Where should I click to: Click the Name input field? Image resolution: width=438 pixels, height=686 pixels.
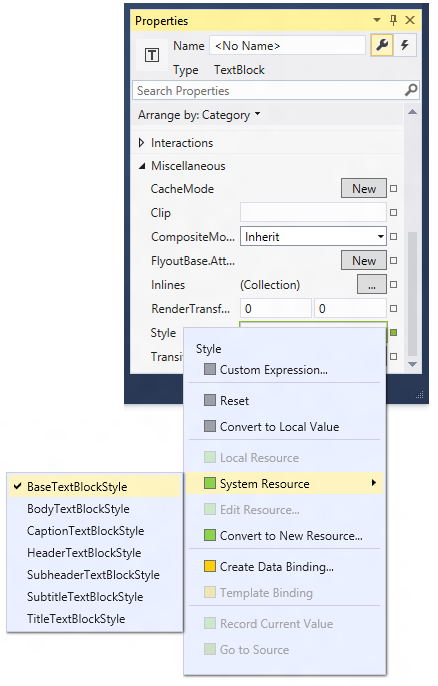click(287, 46)
